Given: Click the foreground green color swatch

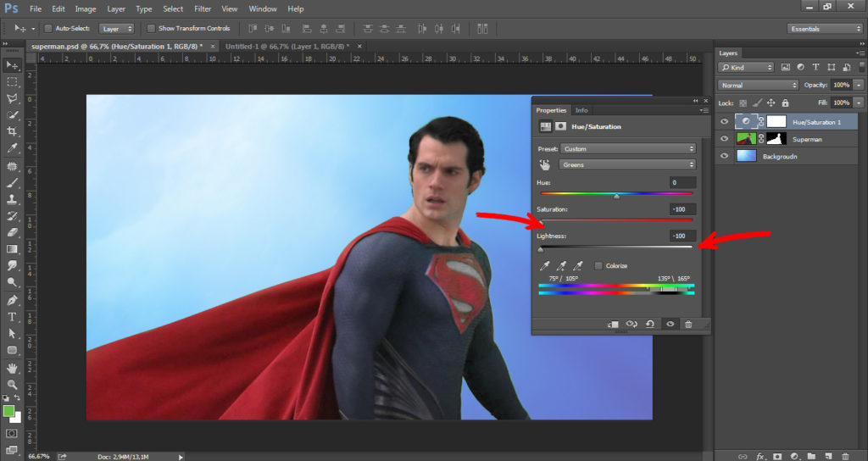Looking at the screenshot, I should [x=8, y=411].
